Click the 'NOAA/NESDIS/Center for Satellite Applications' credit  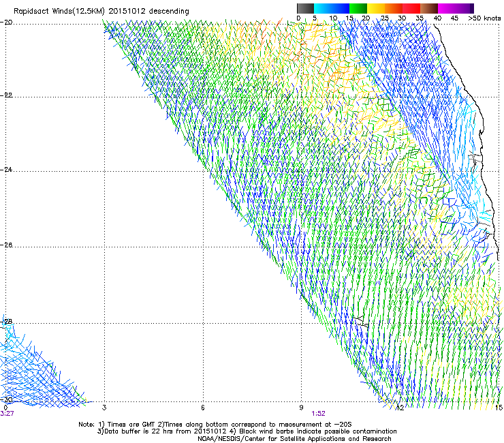tap(272, 439)
